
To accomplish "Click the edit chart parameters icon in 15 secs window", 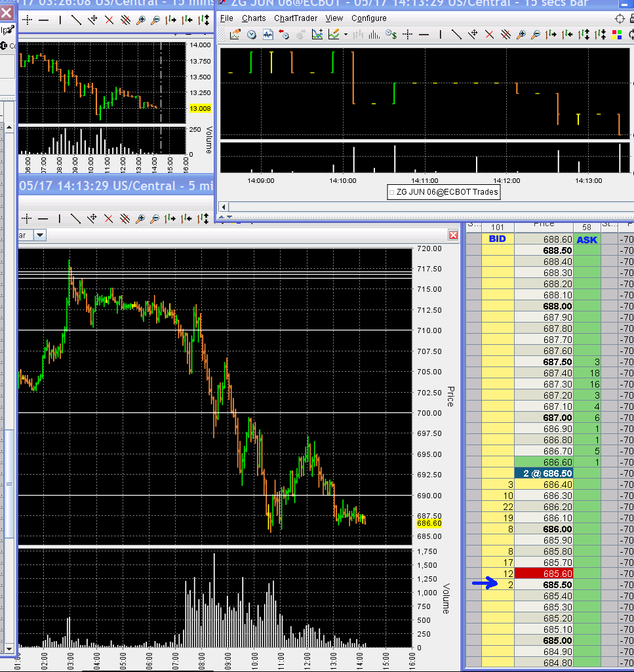I will pos(235,35).
